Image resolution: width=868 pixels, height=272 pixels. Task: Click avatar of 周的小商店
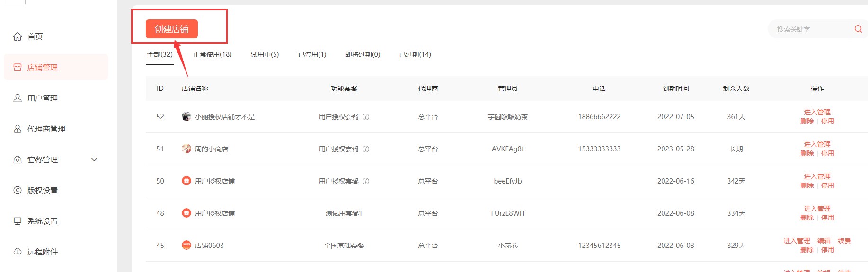click(186, 149)
